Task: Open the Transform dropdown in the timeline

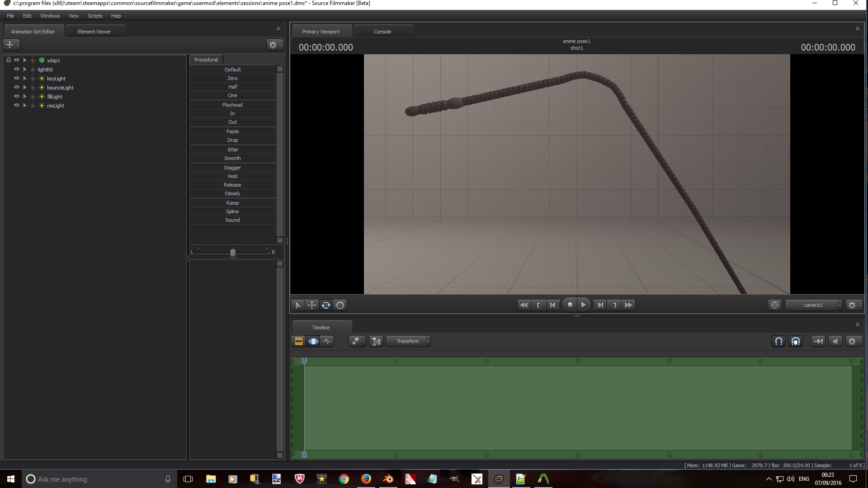Action: tap(408, 341)
